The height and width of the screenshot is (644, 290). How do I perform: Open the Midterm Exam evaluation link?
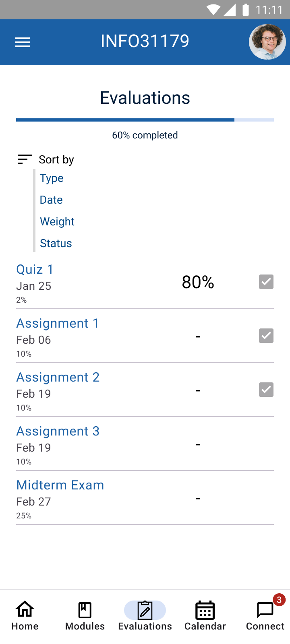pos(60,485)
